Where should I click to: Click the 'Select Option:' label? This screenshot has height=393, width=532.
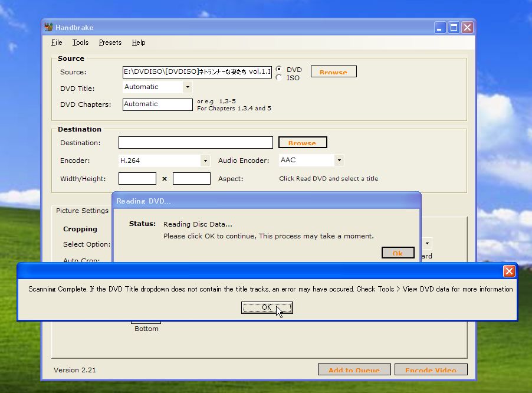(x=87, y=244)
